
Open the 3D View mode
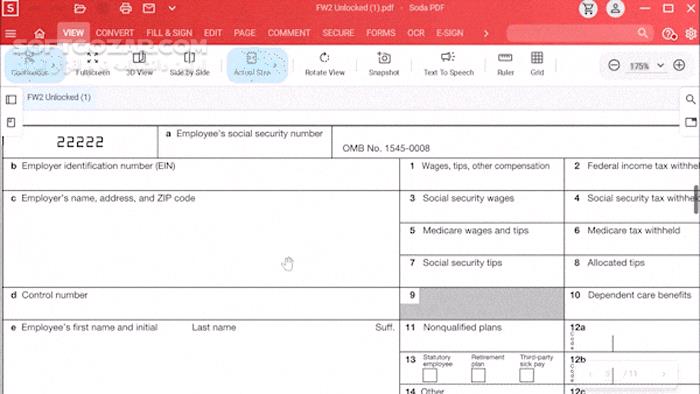pos(139,64)
